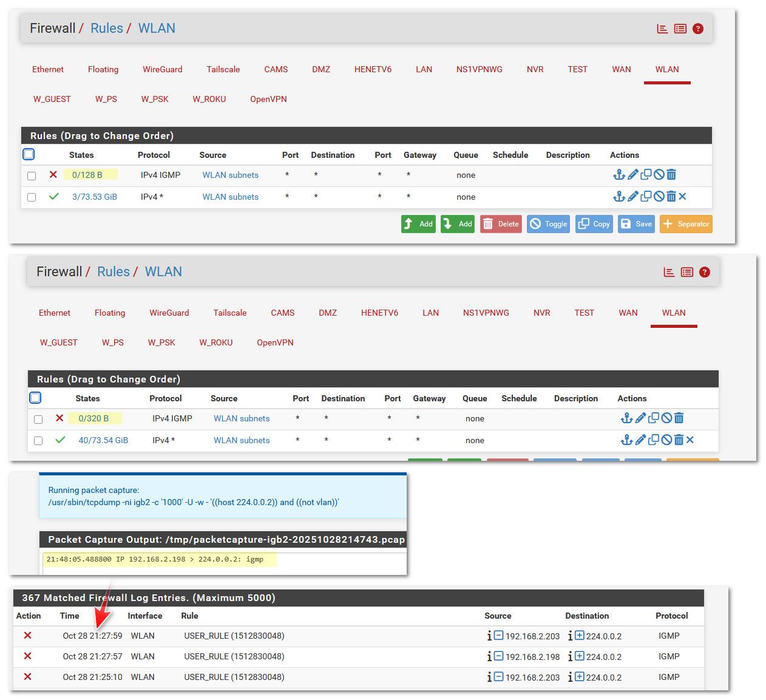The image size is (766, 700).
Task: Disable the 0/128 B rule via ban icon
Action: (x=659, y=175)
